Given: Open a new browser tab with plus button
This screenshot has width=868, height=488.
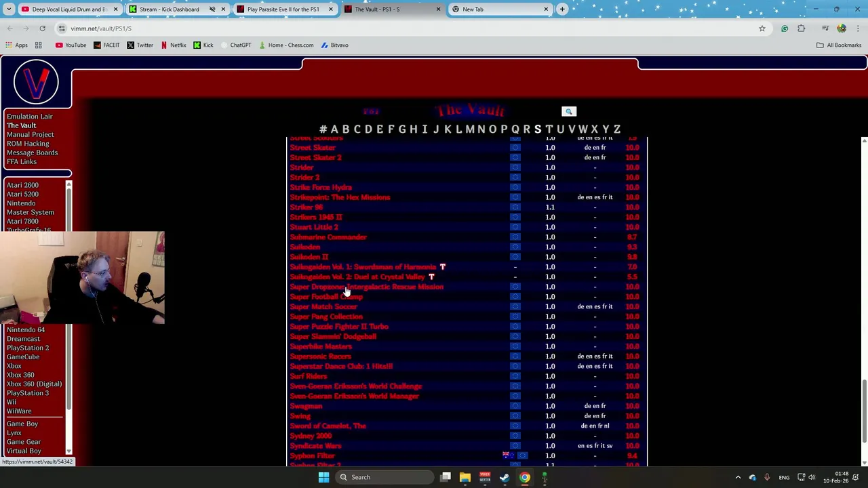Looking at the screenshot, I should coord(562,9).
